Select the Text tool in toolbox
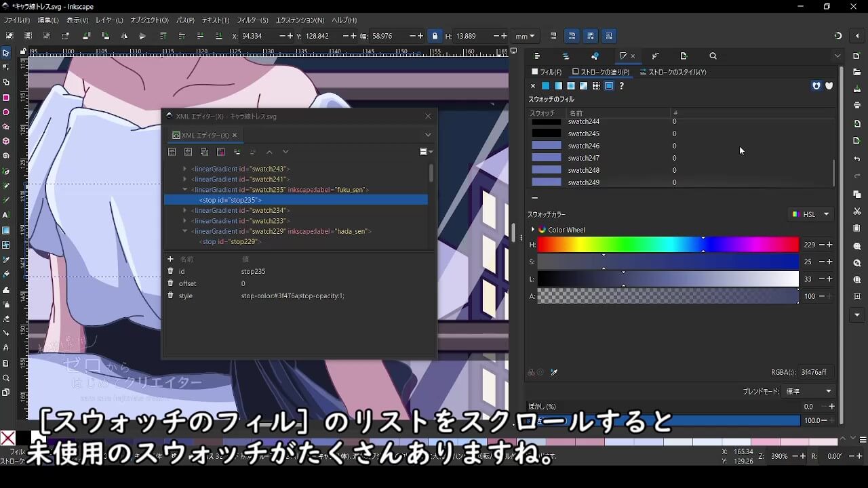Screen dimensions: 868x488 coord(6,215)
